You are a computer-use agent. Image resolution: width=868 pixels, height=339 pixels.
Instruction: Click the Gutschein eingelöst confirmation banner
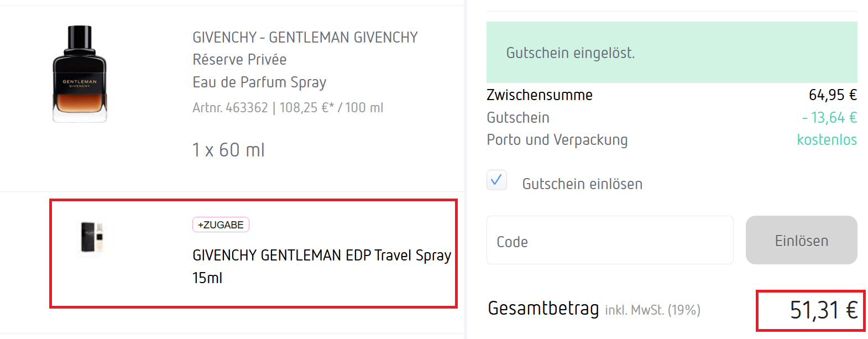[671, 53]
